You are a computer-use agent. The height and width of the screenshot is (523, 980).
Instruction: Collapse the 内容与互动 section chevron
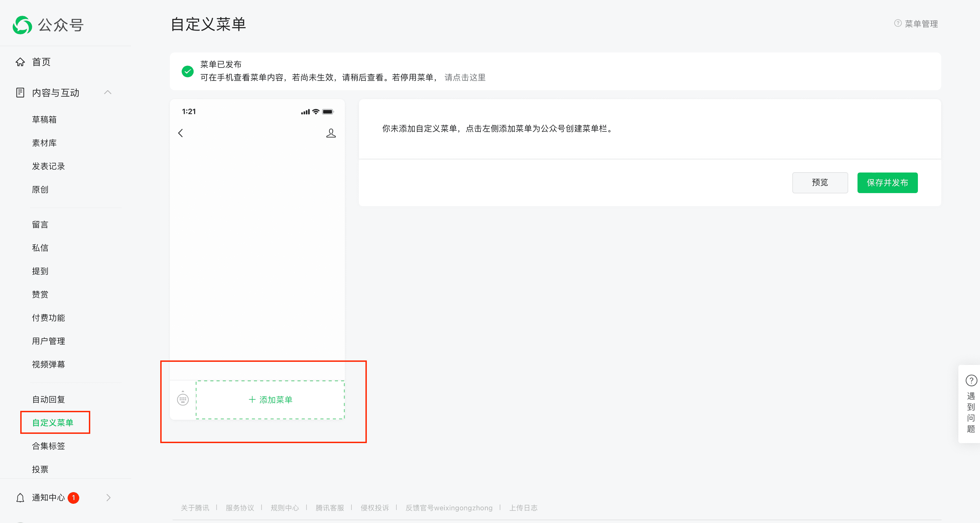pos(108,93)
